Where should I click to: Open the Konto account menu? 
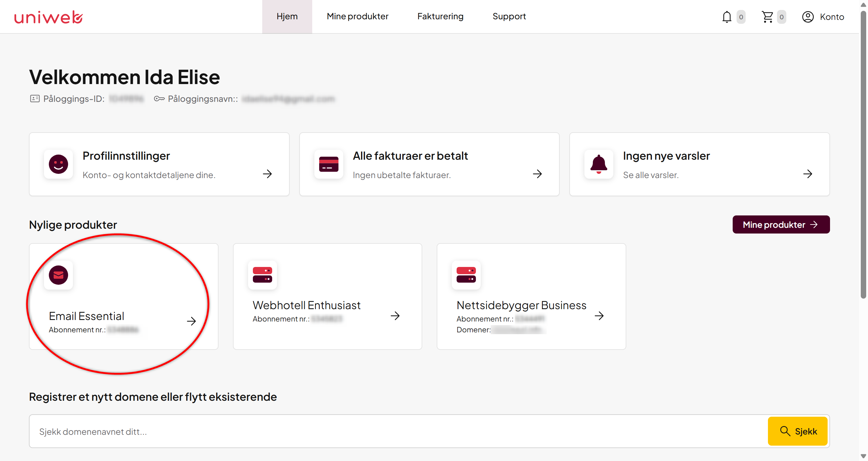pos(823,17)
